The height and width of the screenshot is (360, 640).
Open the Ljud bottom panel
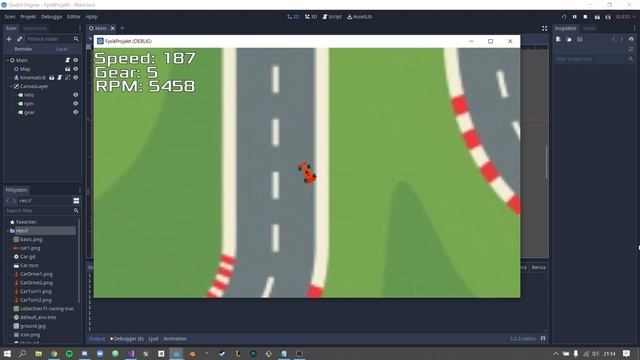(x=153, y=339)
